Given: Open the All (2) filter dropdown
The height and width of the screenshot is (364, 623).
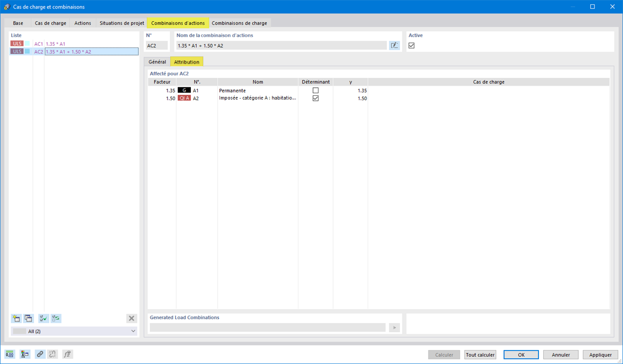Looking at the screenshot, I should [x=74, y=331].
